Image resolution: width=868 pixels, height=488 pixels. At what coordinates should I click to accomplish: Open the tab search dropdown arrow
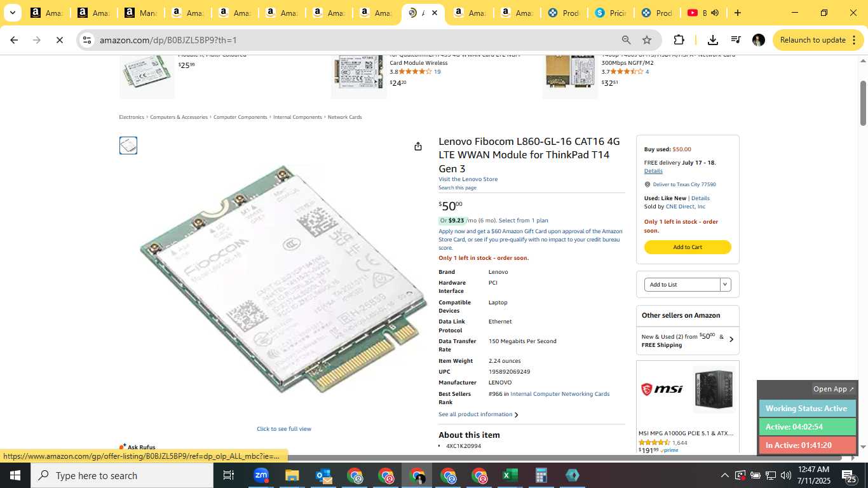[12, 13]
